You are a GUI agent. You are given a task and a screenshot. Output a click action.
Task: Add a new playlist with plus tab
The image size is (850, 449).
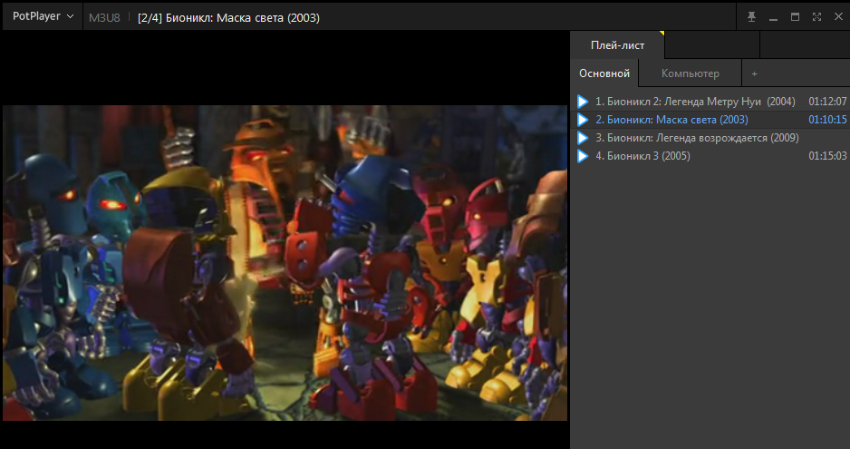pyautogui.click(x=754, y=73)
